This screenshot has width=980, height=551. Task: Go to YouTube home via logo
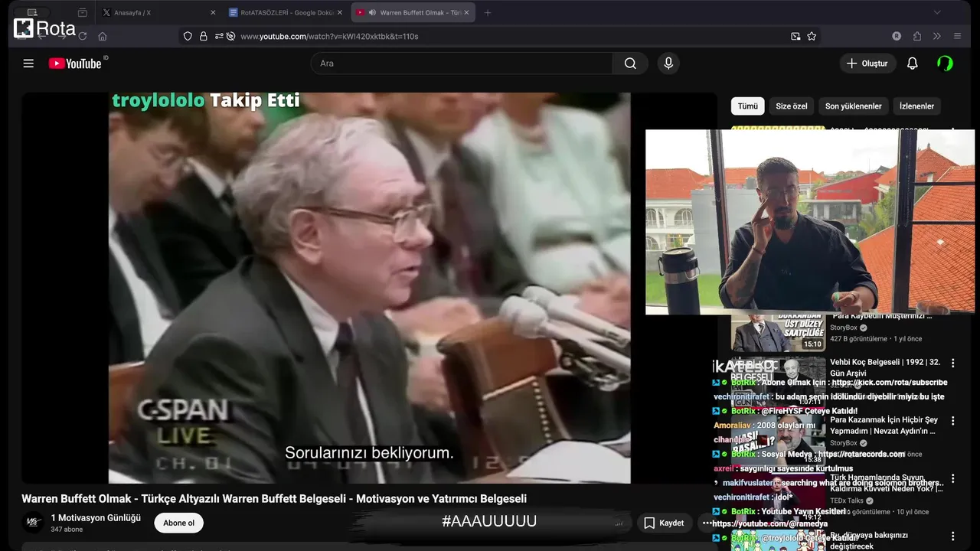tap(75, 64)
